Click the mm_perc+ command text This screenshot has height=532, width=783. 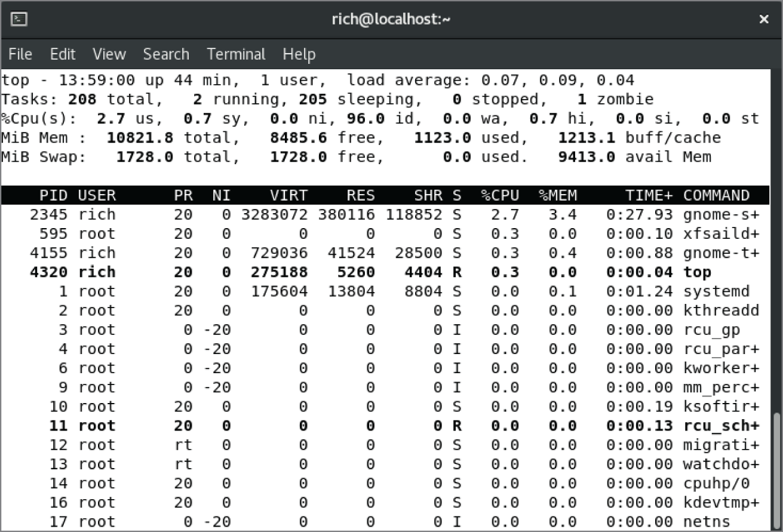click(721, 388)
